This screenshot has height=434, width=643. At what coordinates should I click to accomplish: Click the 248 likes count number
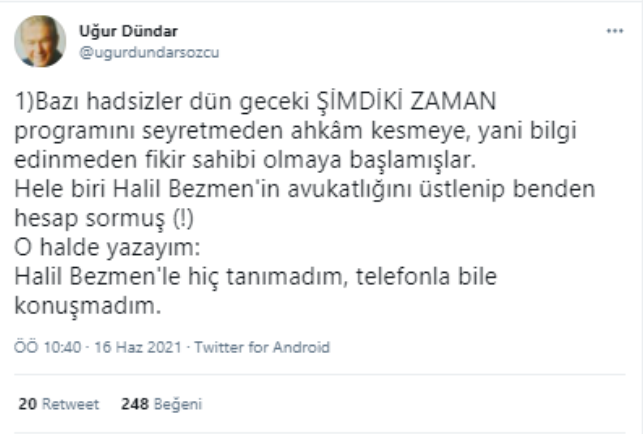(x=134, y=405)
